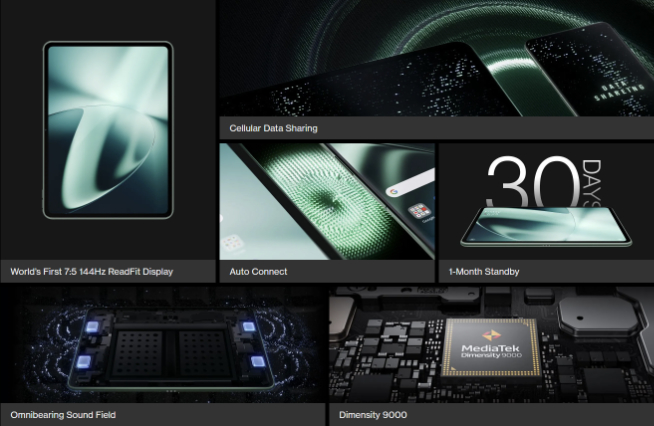Open the Omnibearing Sound Field caption
This screenshot has height=426, width=654.
point(63,414)
